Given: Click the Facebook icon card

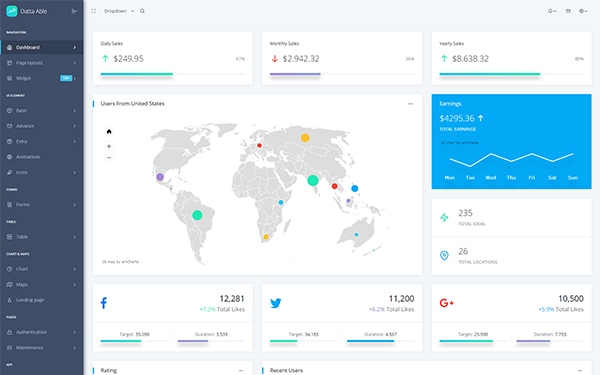Looking at the screenshot, I should (104, 303).
